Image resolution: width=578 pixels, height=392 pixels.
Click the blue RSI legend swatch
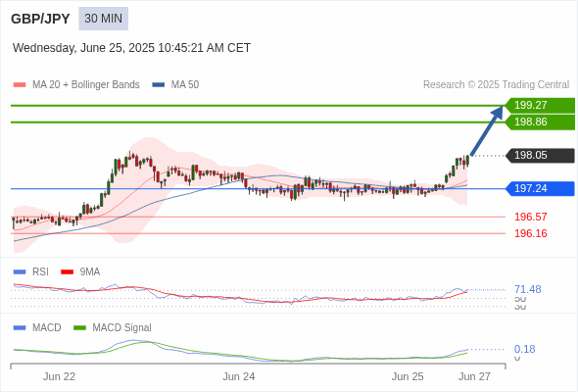(20, 272)
